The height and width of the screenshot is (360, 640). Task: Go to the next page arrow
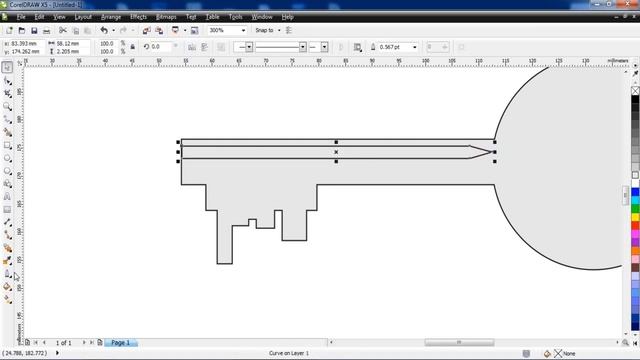(84, 342)
